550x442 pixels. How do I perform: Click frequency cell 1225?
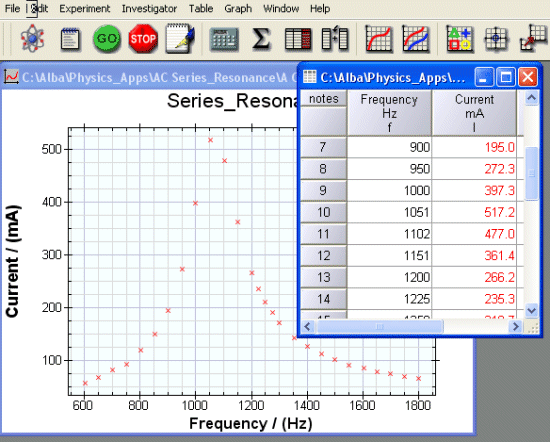click(x=389, y=299)
